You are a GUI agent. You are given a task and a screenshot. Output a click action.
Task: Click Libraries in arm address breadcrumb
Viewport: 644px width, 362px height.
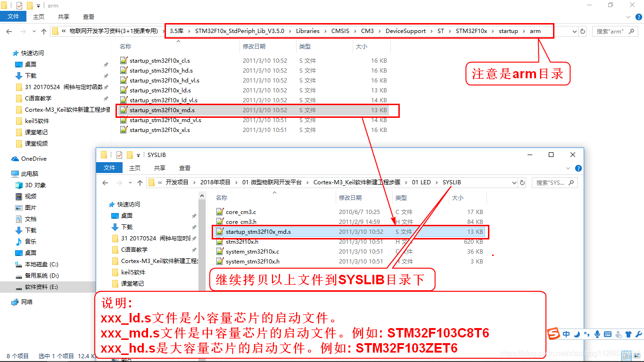point(308,31)
